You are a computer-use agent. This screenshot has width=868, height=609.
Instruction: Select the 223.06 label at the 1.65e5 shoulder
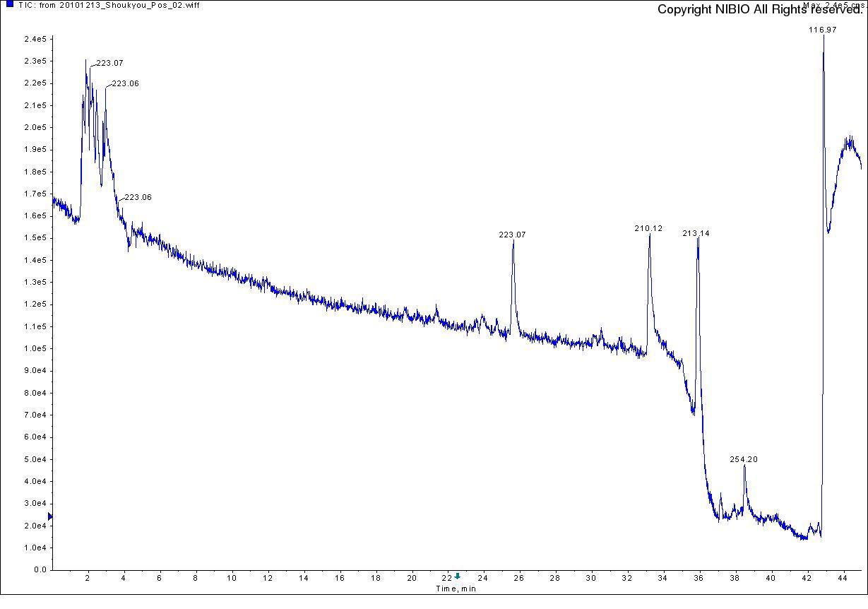pyautogui.click(x=138, y=197)
